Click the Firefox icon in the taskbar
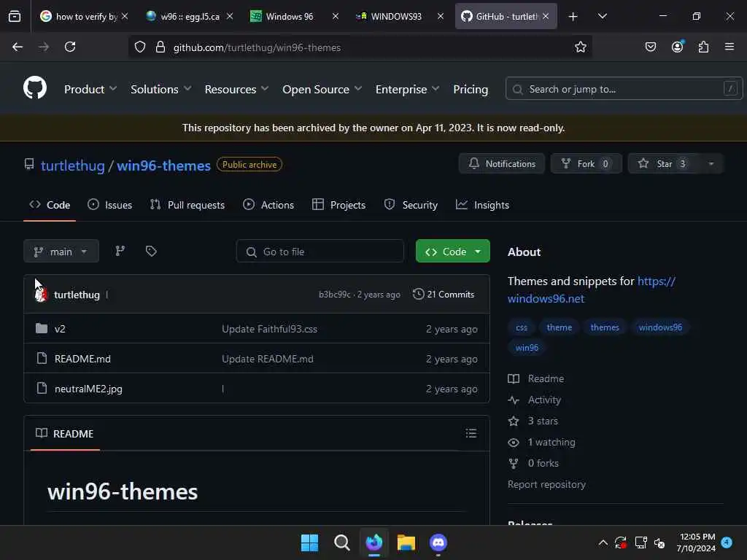This screenshot has height=560, width=747. [x=374, y=542]
